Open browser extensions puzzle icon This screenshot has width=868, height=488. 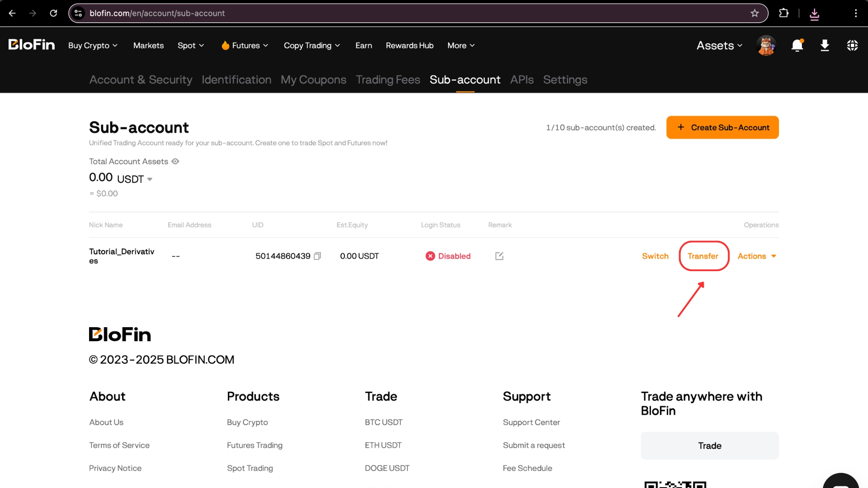[x=784, y=13]
